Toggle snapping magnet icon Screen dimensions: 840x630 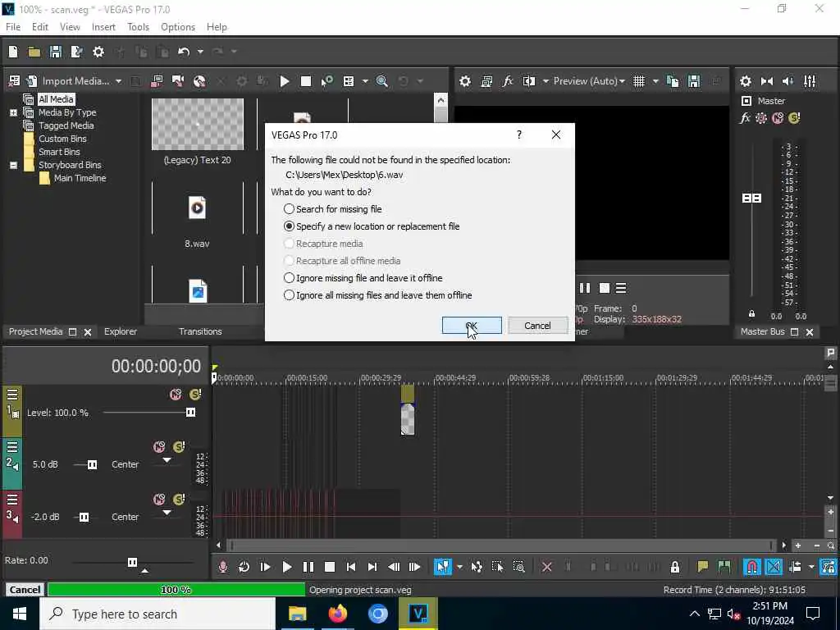(x=751, y=567)
